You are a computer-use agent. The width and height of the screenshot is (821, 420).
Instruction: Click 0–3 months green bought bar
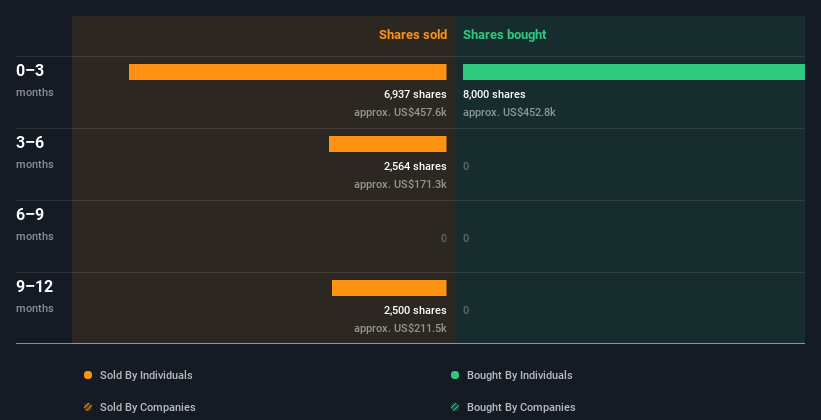(x=633, y=72)
